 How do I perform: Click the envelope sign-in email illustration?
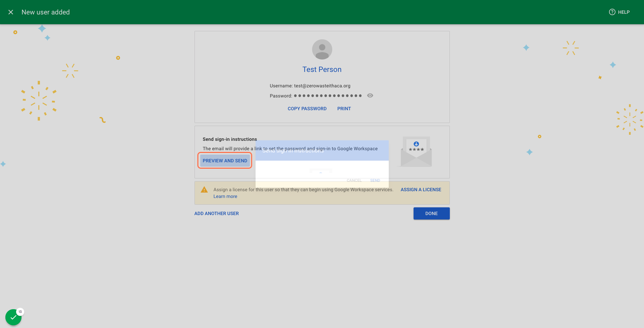[416, 152]
